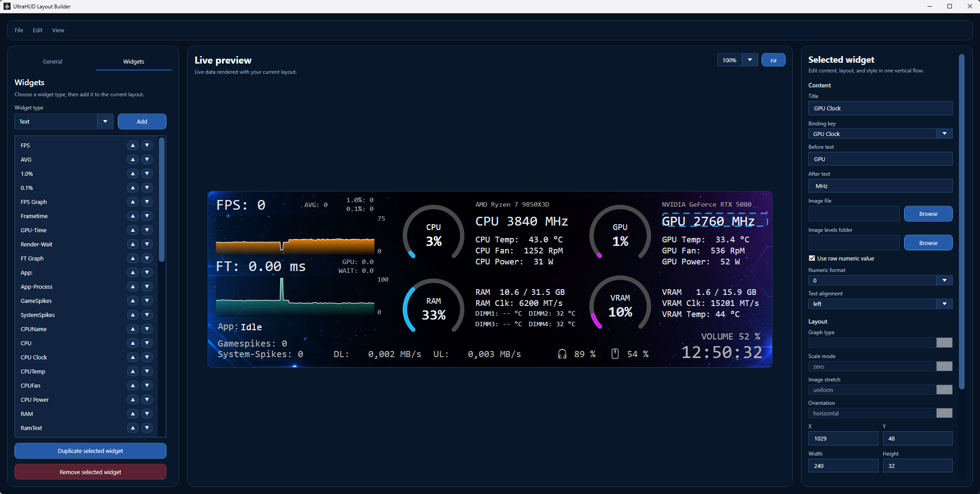The image size is (980, 494).
Task: Open the Edit menu
Action: 38,30
